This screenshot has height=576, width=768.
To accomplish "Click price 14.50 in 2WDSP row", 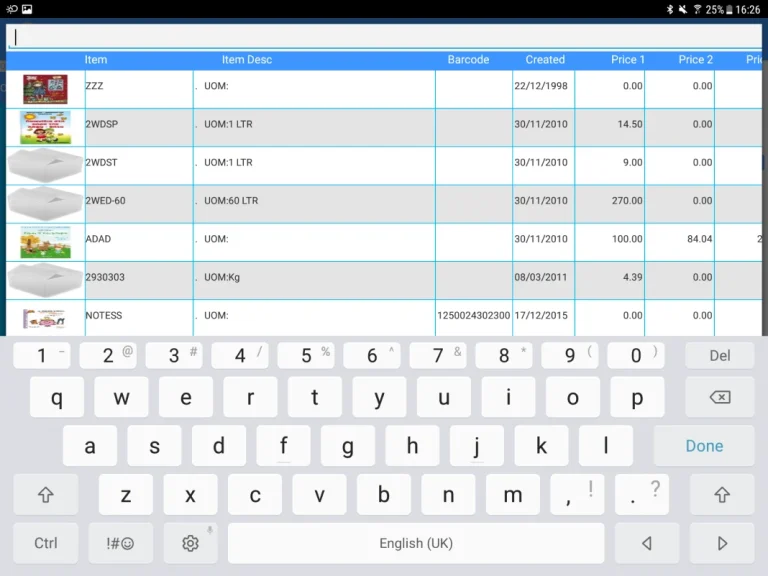I will (630, 124).
